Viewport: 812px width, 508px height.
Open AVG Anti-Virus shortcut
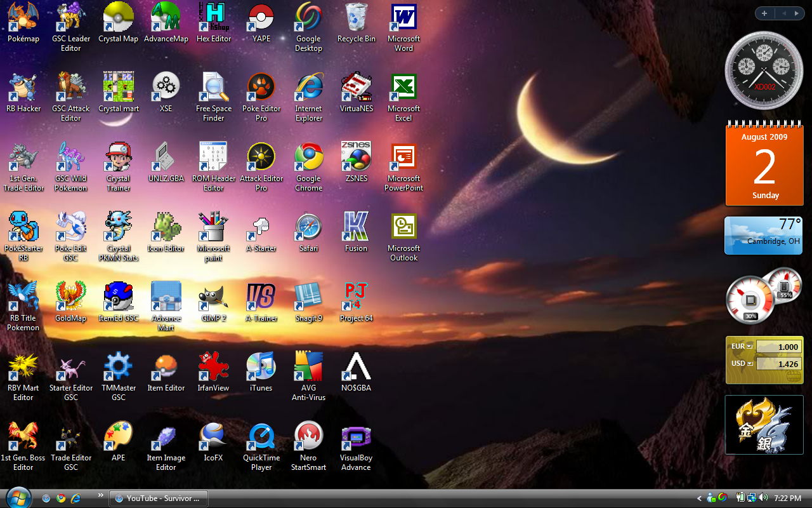coord(309,376)
